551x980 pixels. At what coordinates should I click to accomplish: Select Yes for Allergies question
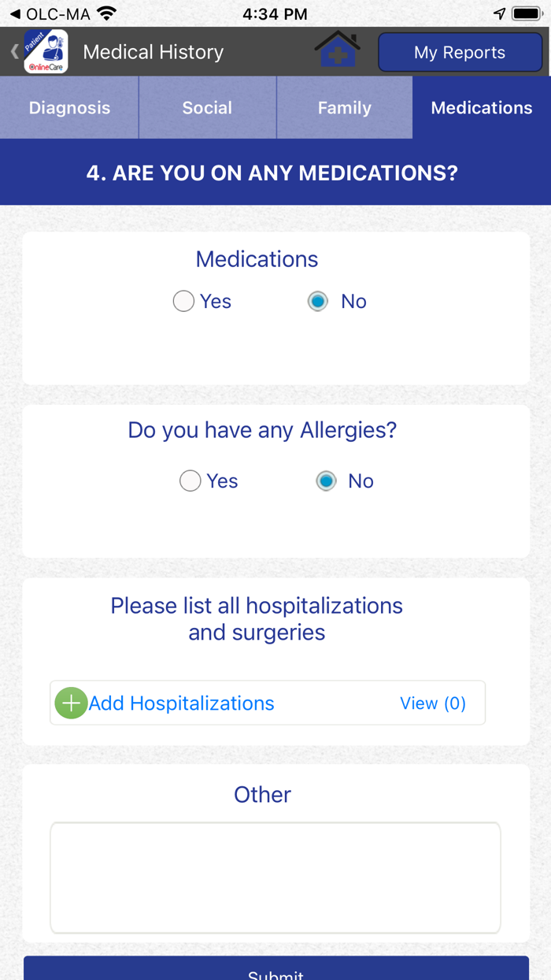tap(190, 481)
